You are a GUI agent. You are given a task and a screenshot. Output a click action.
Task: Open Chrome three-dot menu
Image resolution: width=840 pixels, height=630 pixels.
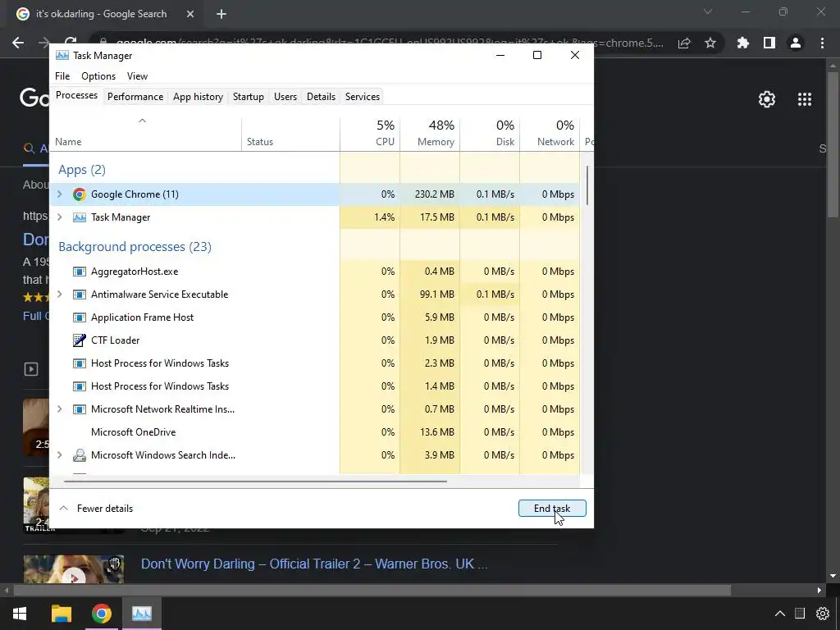coord(822,43)
